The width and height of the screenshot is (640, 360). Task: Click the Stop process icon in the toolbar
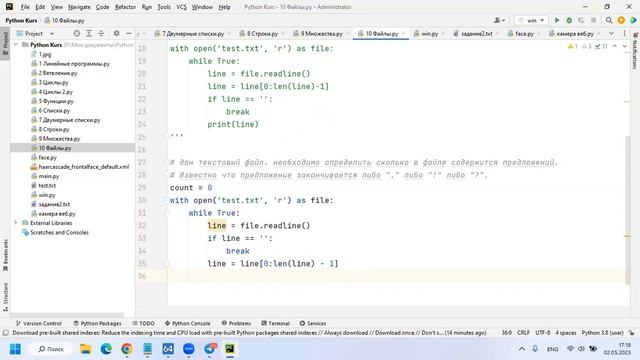coord(593,20)
